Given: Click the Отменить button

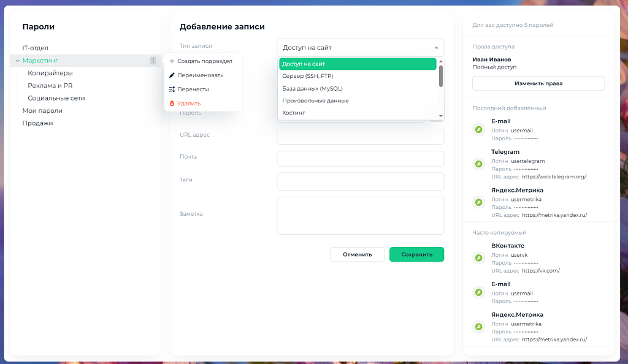Looking at the screenshot, I should pyautogui.click(x=357, y=254).
